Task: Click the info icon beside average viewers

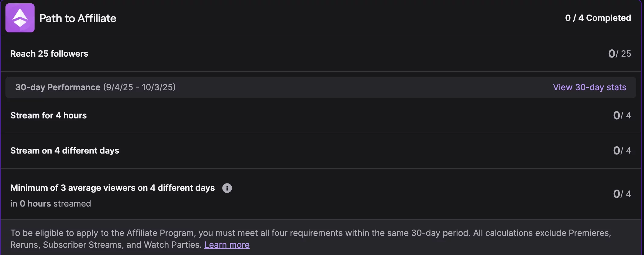Action: (227, 188)
